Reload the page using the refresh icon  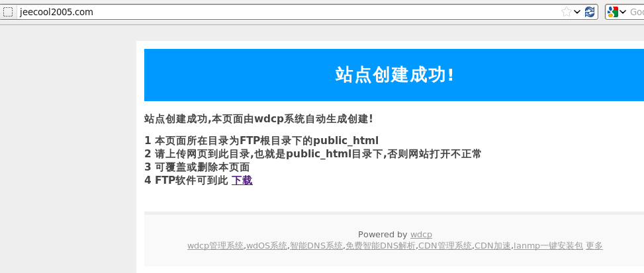[x=590, y=12]
